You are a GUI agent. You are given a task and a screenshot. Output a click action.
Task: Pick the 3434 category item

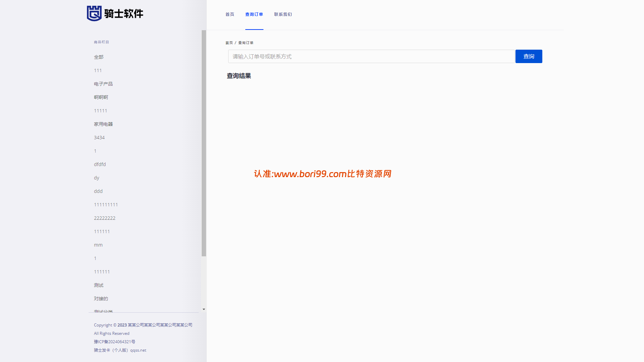pos(99,138)
